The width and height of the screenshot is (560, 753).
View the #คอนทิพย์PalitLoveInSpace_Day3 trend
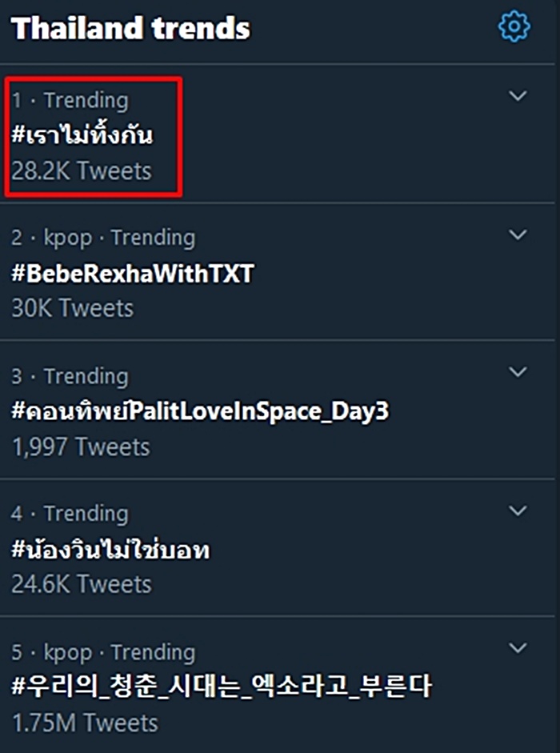pos(201,411)
